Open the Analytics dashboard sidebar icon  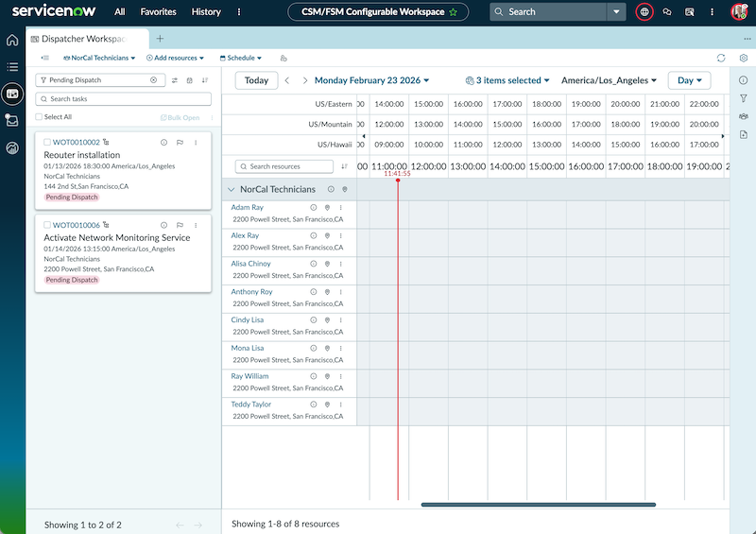(12, 147)
